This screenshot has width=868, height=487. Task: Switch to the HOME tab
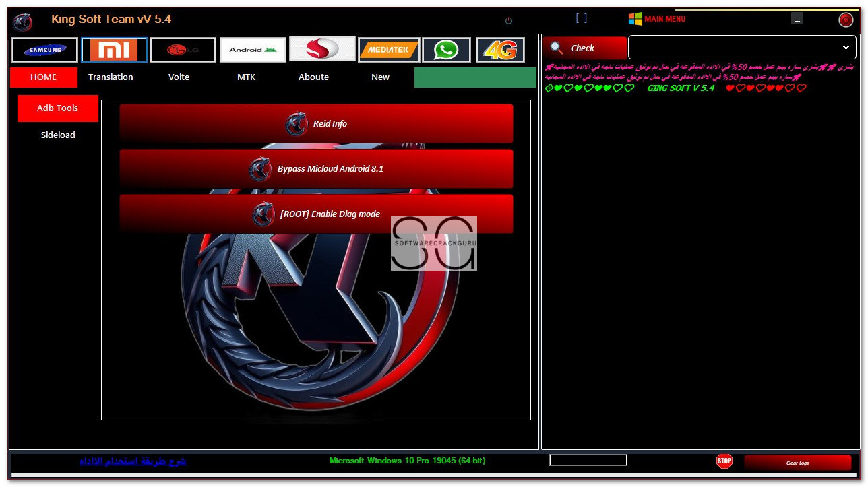point(44,77)
